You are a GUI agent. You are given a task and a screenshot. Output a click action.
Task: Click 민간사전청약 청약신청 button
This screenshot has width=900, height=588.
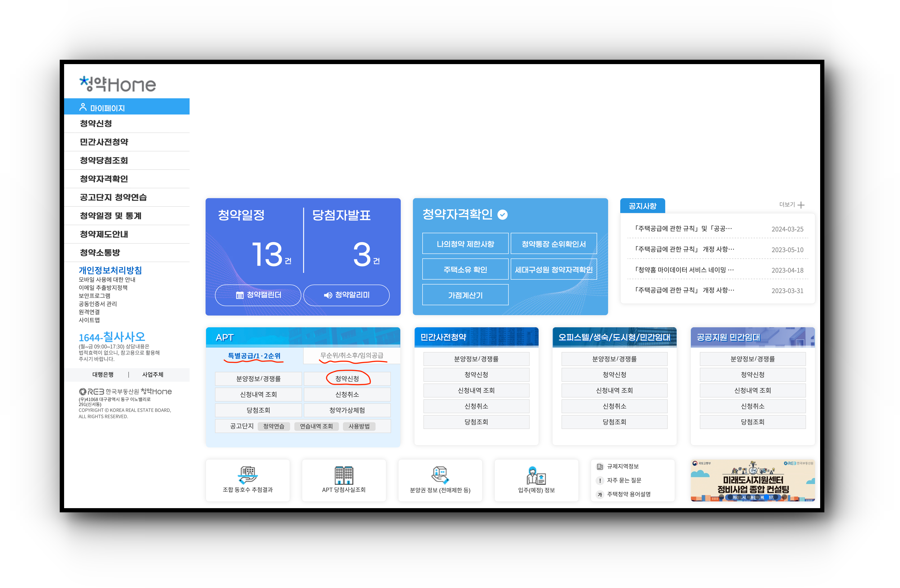(x=476, y=375)
